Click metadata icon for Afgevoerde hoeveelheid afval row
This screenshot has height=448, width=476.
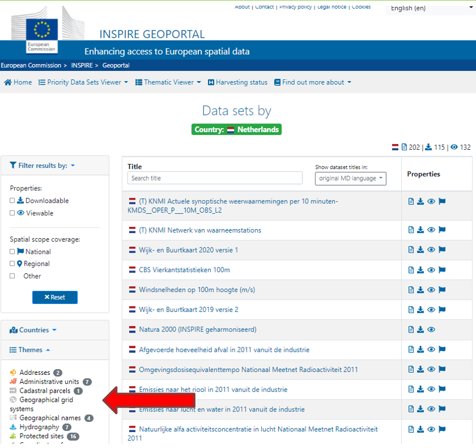(411, 349)
